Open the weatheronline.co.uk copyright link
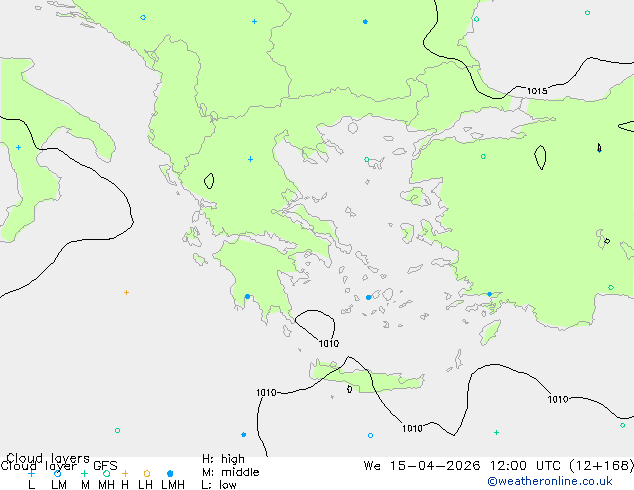The image size is (634, 490). (550, 481)
